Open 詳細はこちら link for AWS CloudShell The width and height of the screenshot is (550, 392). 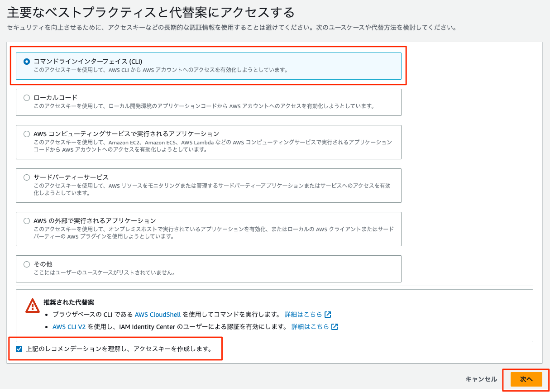coord(303,315)
